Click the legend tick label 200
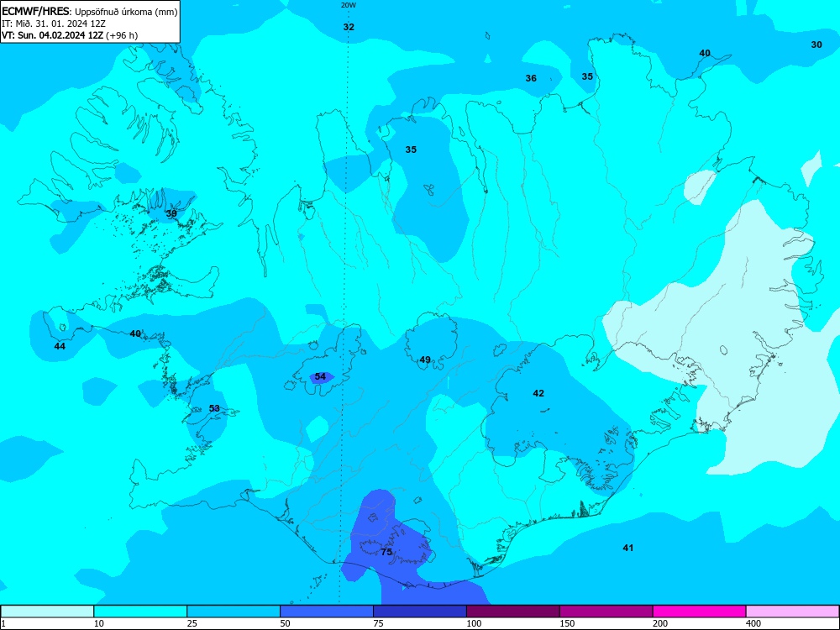The height and width of the screenshot is (630, 840). click(660, 623)
